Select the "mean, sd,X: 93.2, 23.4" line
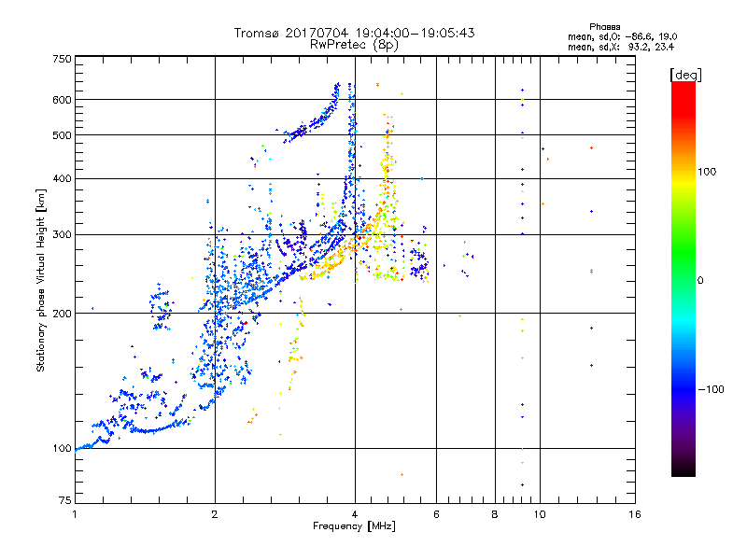747x560 pixels. click(x=621, y=47)
